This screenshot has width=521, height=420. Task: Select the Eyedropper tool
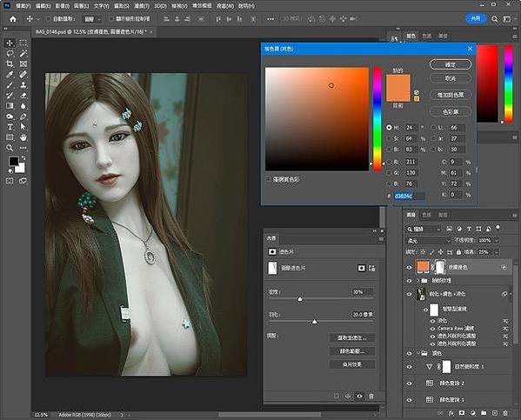tap(10, 75)
